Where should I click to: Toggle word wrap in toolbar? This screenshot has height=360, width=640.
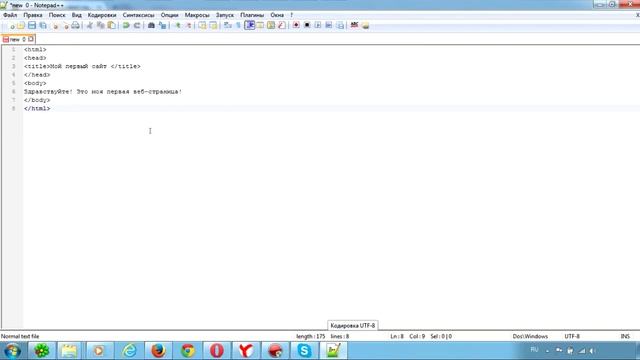(228, 25)
